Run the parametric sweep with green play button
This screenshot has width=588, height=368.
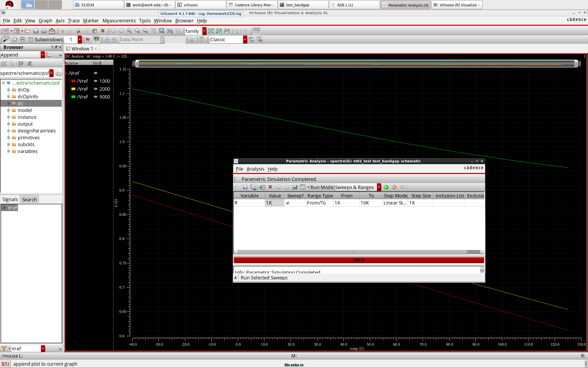(386, 187)
